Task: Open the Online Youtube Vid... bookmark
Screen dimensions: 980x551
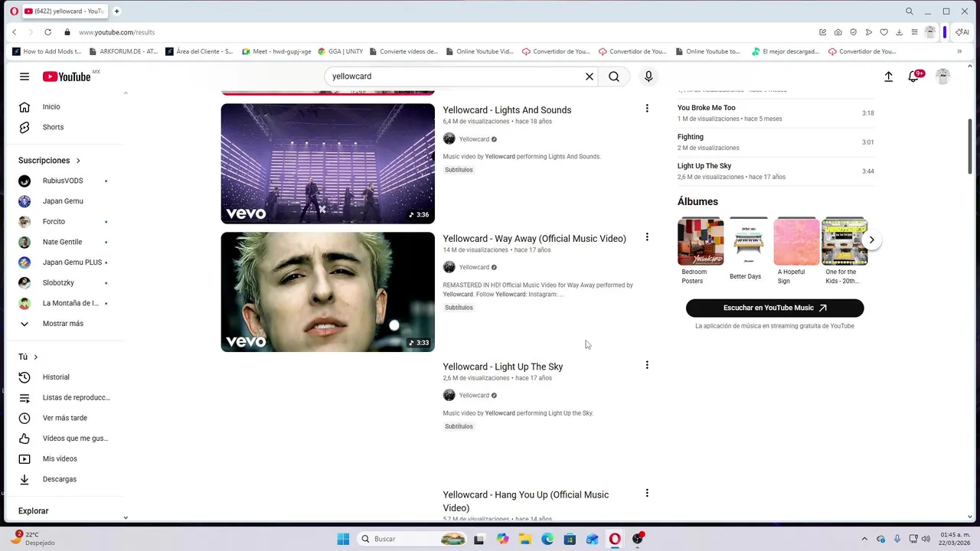Action: 479,51
